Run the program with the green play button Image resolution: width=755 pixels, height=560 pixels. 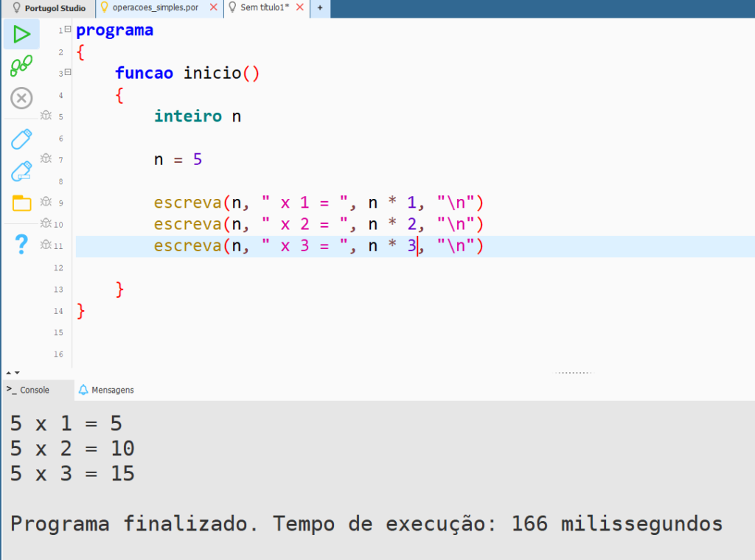pyautogui.click(x=21, y=34)
